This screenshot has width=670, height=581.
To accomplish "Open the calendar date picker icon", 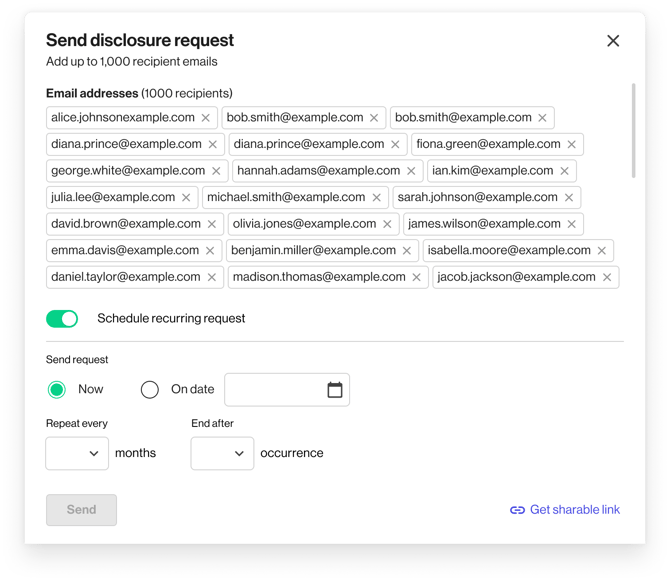I will coord(335,390).
